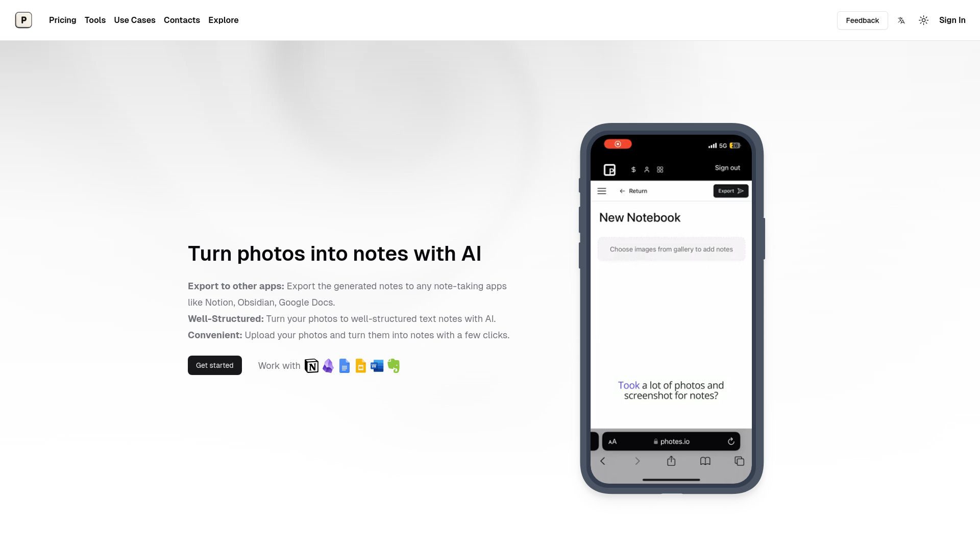Image resolution: width=980 pixels, height=551 pixels.
Task: Expand the Use Cases navigation menu
Action: 135,20
